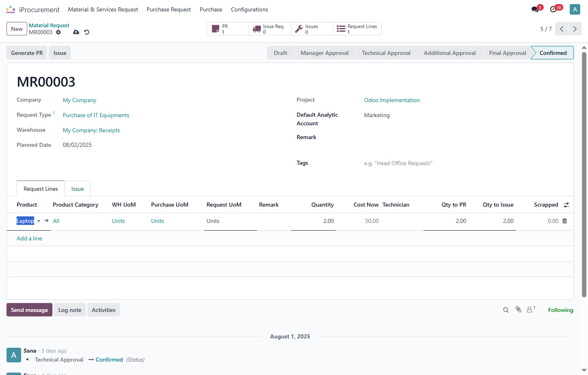Open the Laptop product internal link arrow

click(46, 220)
